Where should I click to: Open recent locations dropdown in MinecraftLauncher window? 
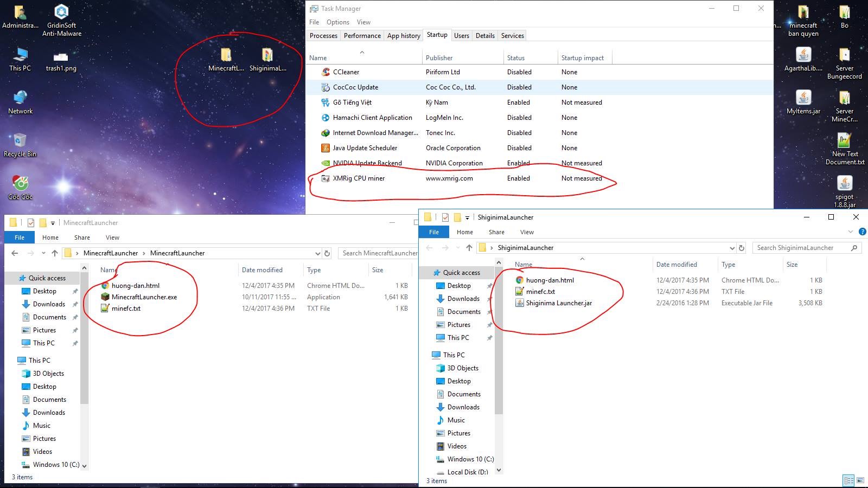tap(43, 253)
